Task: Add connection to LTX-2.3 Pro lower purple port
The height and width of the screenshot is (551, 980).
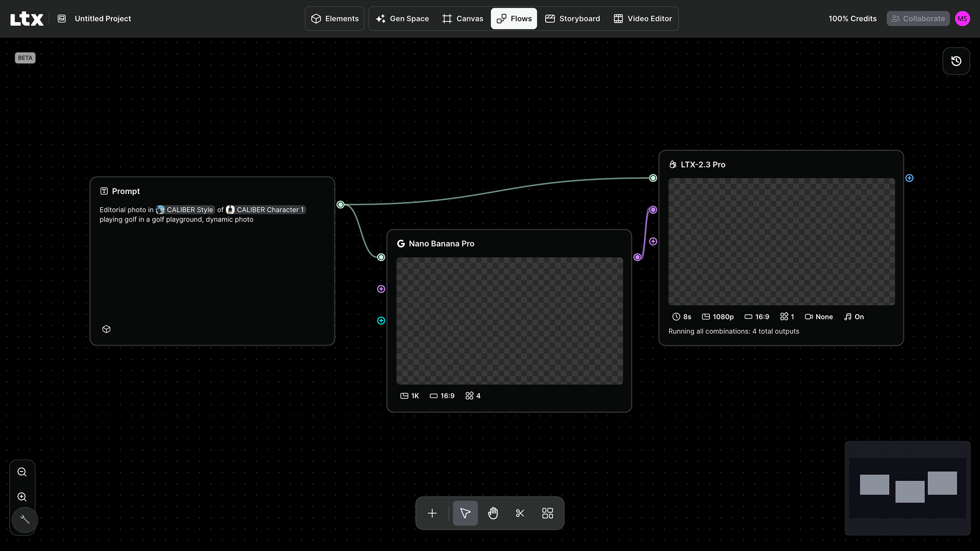Action: (x=653, y=241)
